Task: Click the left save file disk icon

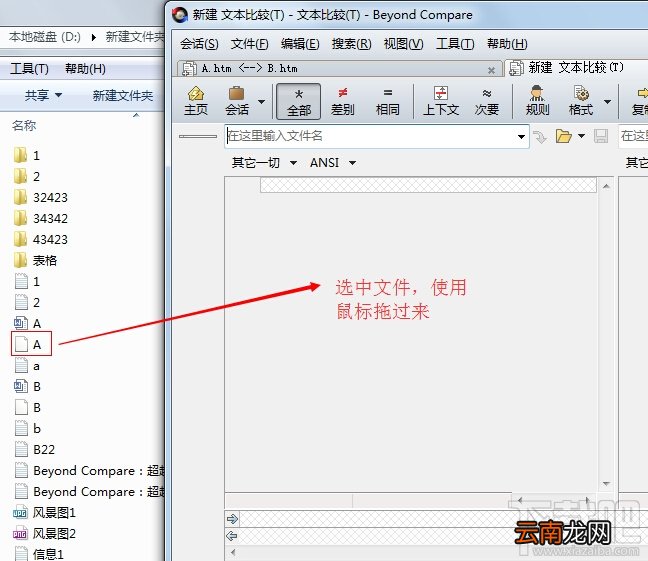Action: (x=600, y=136)
